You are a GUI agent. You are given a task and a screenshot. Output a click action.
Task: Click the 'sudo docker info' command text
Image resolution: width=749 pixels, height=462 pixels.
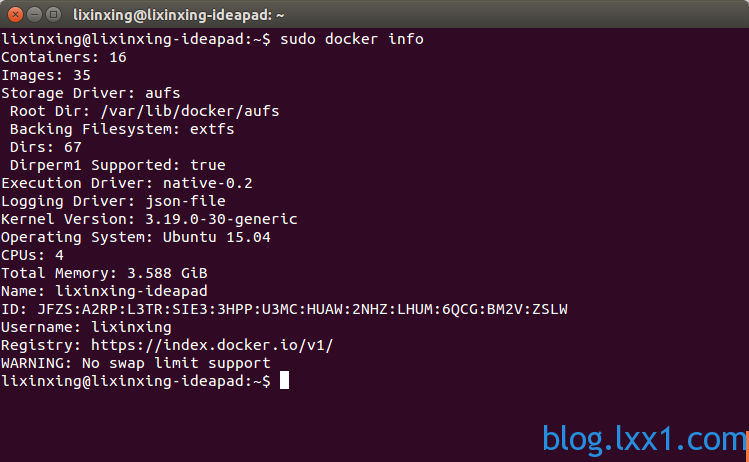tap(352, 39)
